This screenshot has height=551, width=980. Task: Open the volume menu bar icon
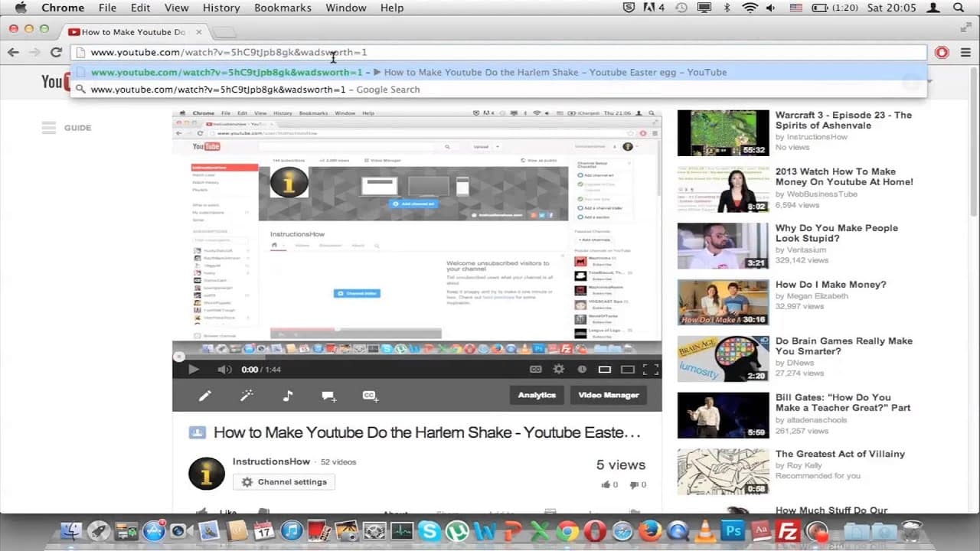coord(770,8)
